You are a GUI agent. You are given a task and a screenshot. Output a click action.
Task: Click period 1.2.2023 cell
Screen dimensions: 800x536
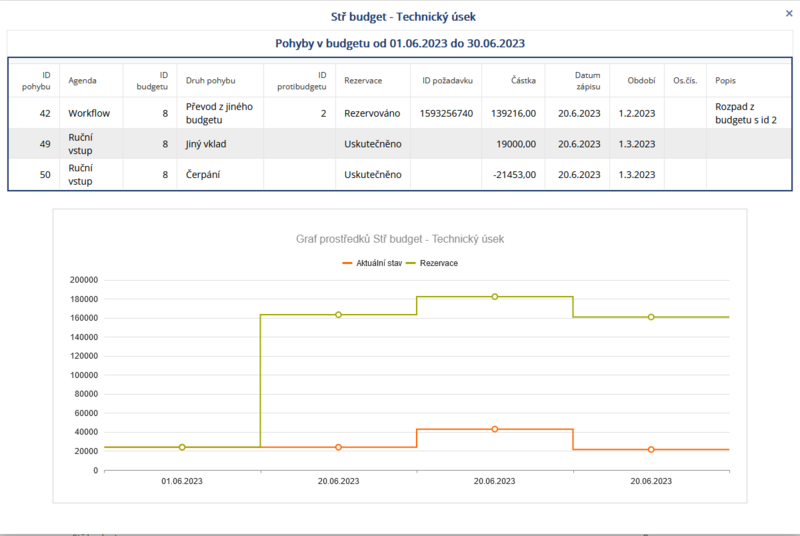pyautogui.click(x=637, y=113)
